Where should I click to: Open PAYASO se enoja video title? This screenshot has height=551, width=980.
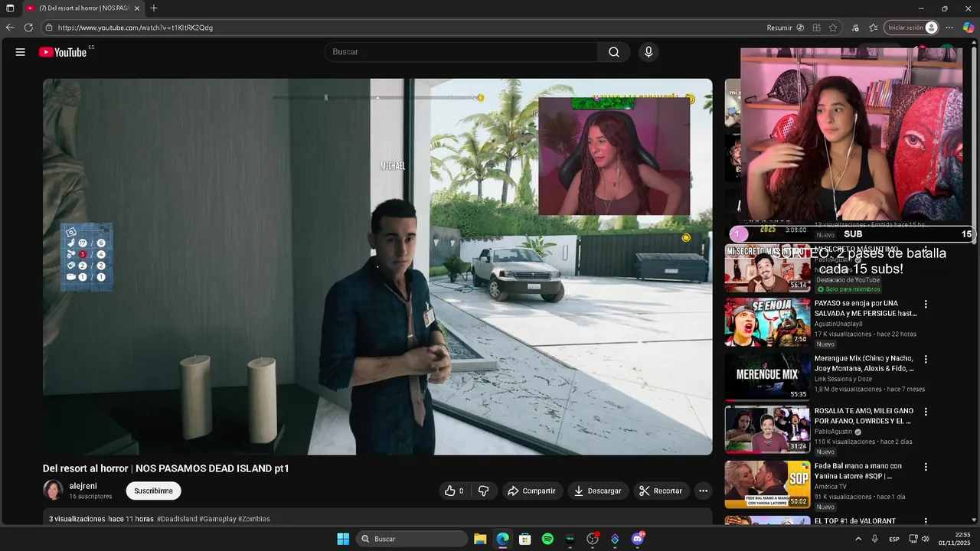point(865,308)
